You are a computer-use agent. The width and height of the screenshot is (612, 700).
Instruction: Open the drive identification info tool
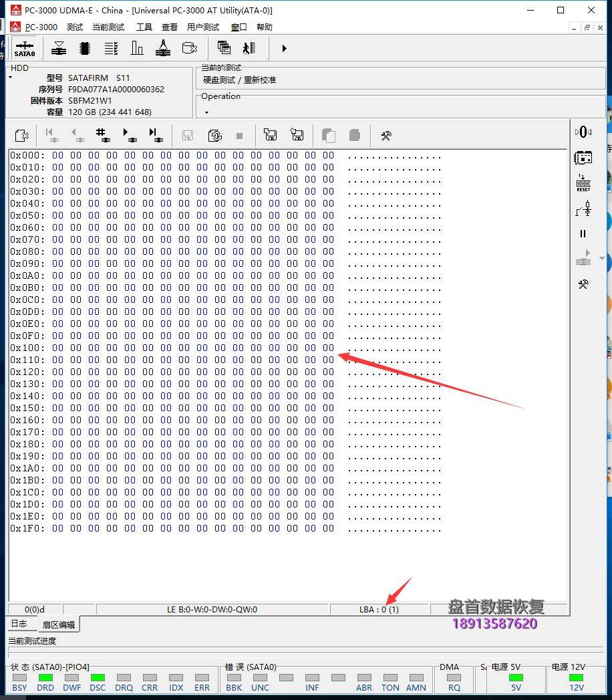[x=58, y=48]
